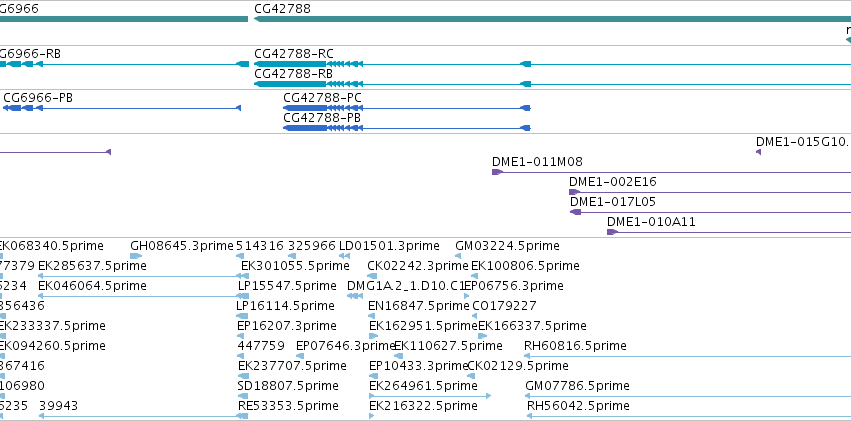Open EST EK100806.5prime
851x421 pixels.
(x=525, y=266)
